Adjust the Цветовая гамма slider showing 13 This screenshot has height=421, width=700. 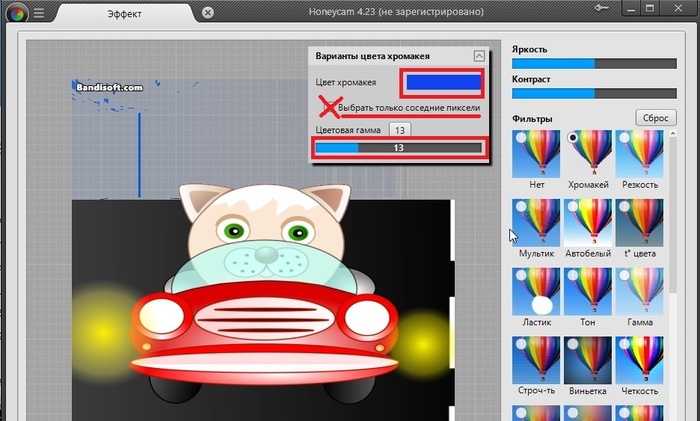[399, 148]
